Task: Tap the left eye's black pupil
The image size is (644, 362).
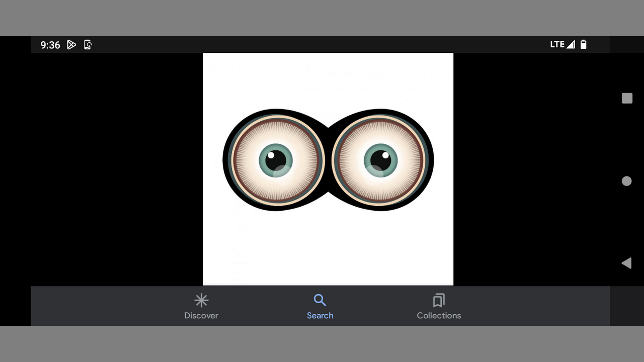Action: point(275,160)
